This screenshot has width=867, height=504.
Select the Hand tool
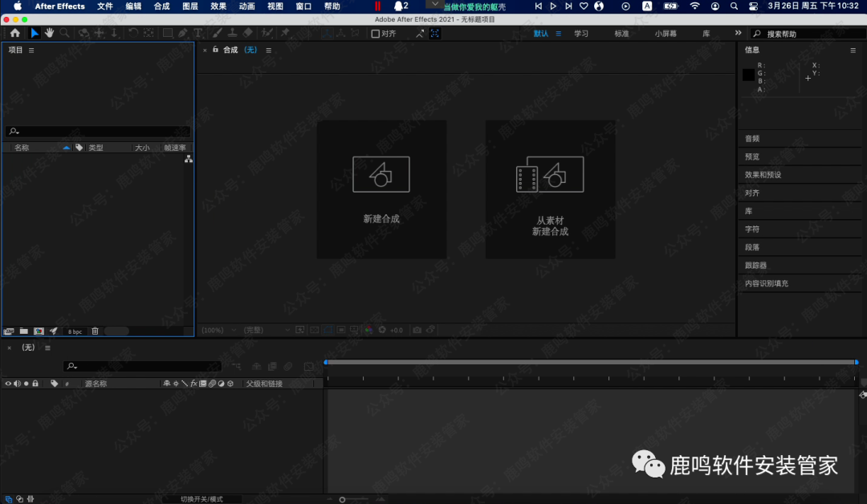(x=49, y=33)
